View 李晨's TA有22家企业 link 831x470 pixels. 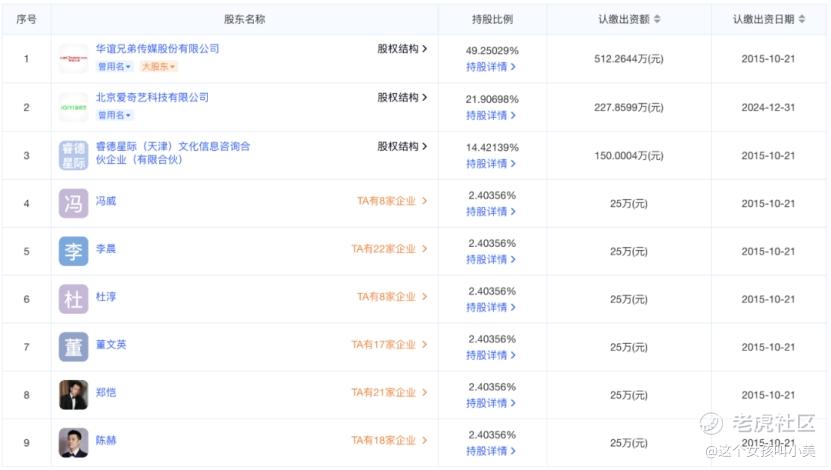tap(389, 249)
